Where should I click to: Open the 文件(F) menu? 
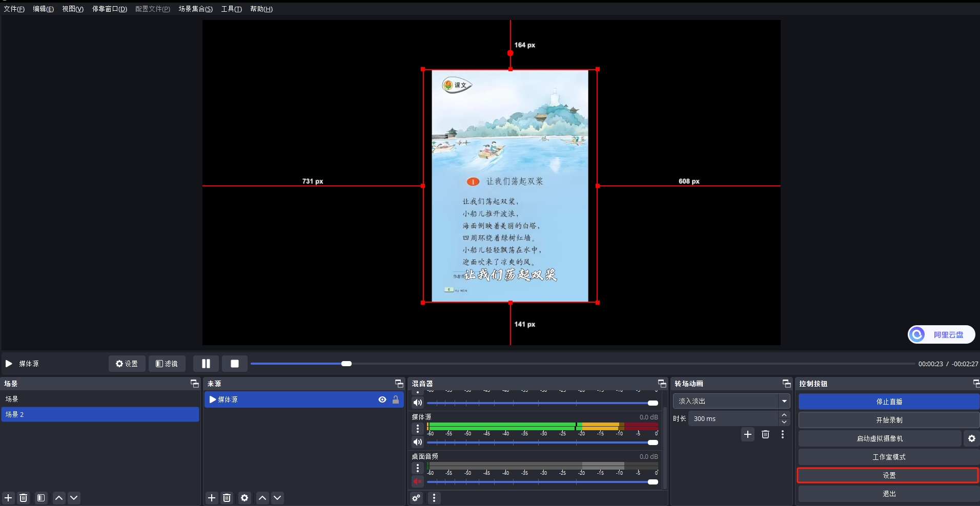click(14, 9)
